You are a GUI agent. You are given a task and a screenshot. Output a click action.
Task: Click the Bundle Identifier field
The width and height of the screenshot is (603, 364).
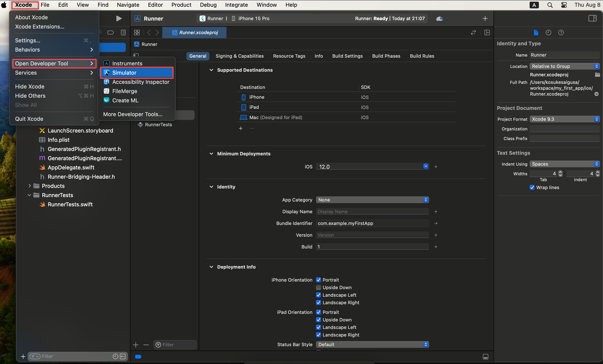[372, 223]
